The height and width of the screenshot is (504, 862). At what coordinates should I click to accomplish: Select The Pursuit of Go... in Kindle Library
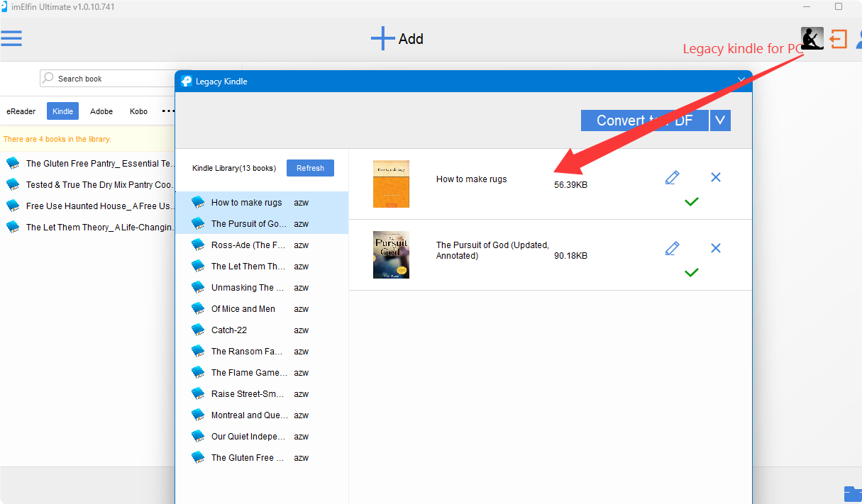coord(262,223)
